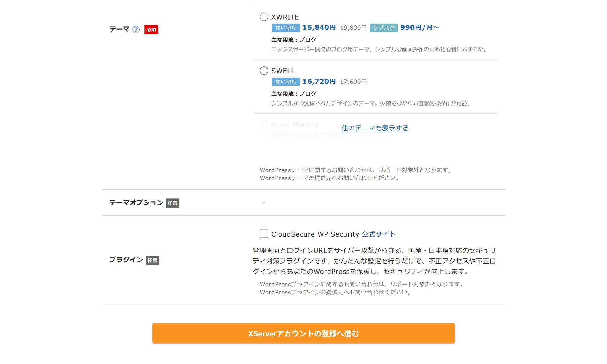Click the dash value beside テーマオプション
The width and height of the screenshot is (607, 364).
(x=263, y=202)
